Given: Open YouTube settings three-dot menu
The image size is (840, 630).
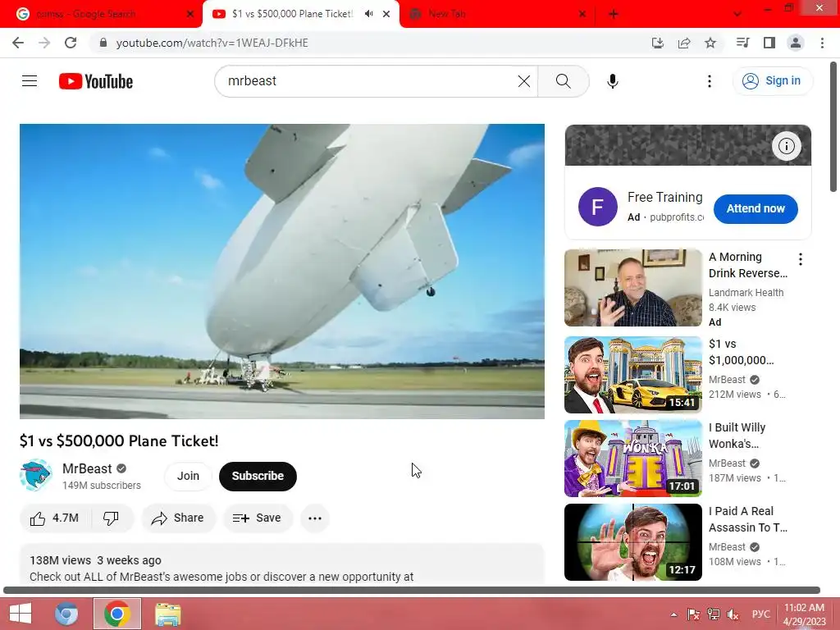Looking at the screenshot, I should (710, 81).
